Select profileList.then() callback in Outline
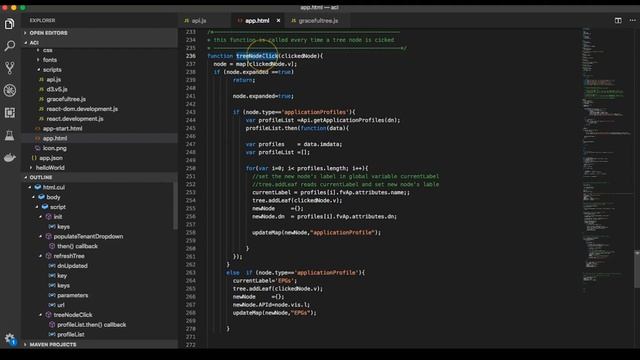640x360 pixels. pos(91,324)
